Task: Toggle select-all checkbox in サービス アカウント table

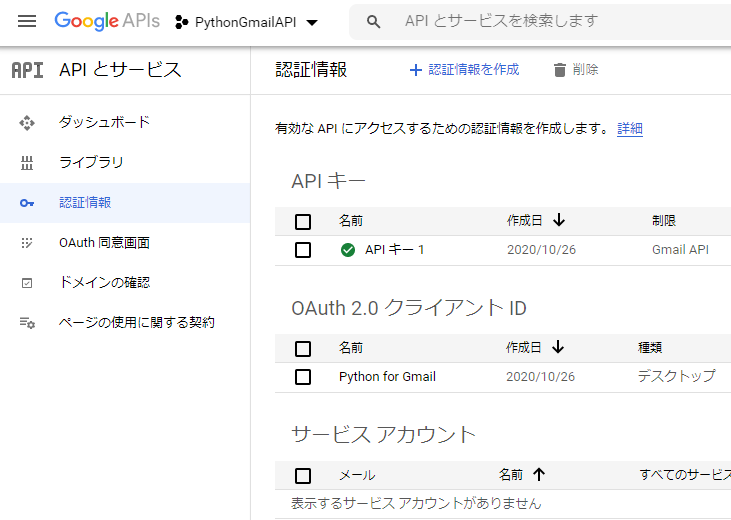Action: tap(303, 476)
